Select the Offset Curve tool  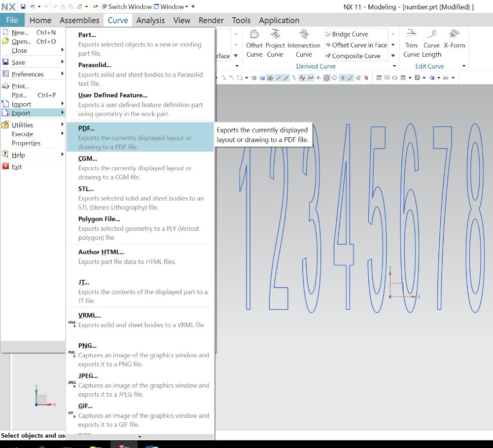click(x=254, y=44)
